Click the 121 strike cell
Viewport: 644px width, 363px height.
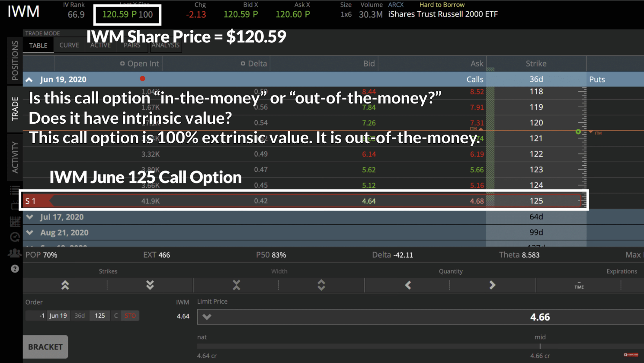click(536, 138)
